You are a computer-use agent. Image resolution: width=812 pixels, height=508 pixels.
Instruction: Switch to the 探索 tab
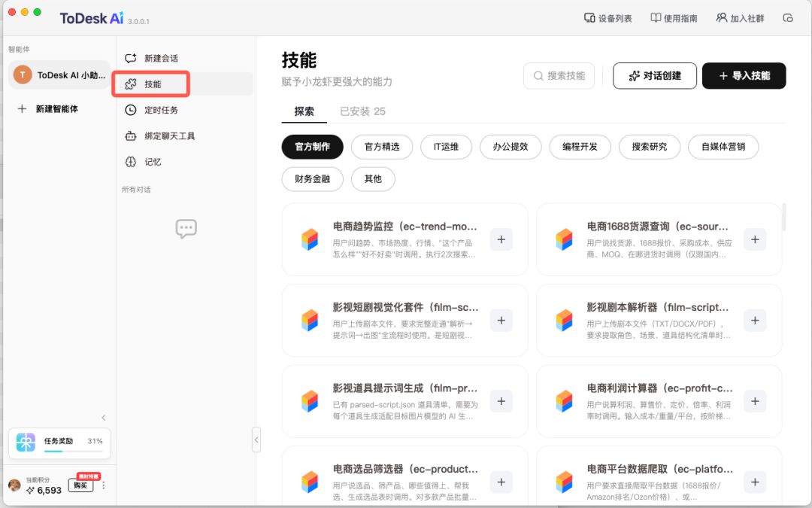click(x=304, y=111)
